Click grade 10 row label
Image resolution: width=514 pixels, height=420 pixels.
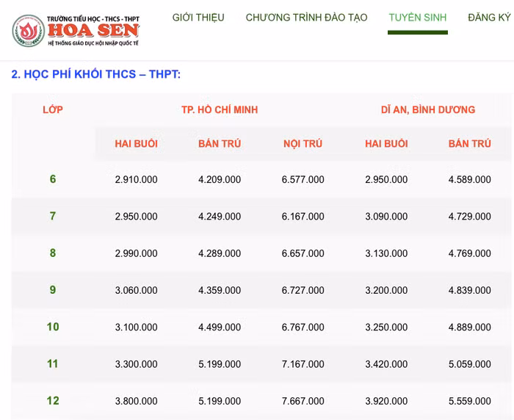(53, 327)
